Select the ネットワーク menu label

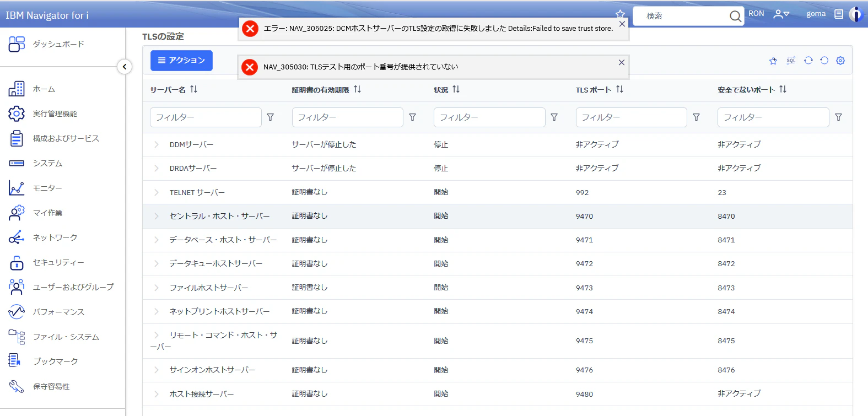point(55,237)
